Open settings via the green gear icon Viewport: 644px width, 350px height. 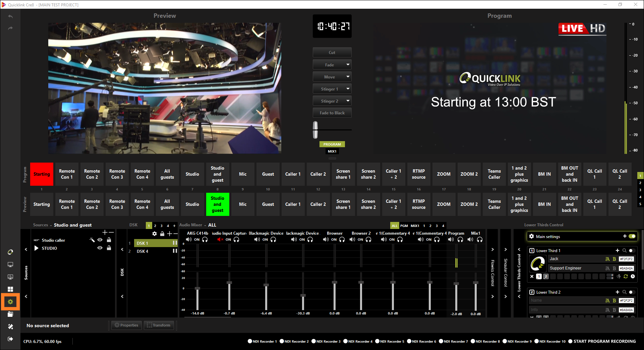(10, 302)
